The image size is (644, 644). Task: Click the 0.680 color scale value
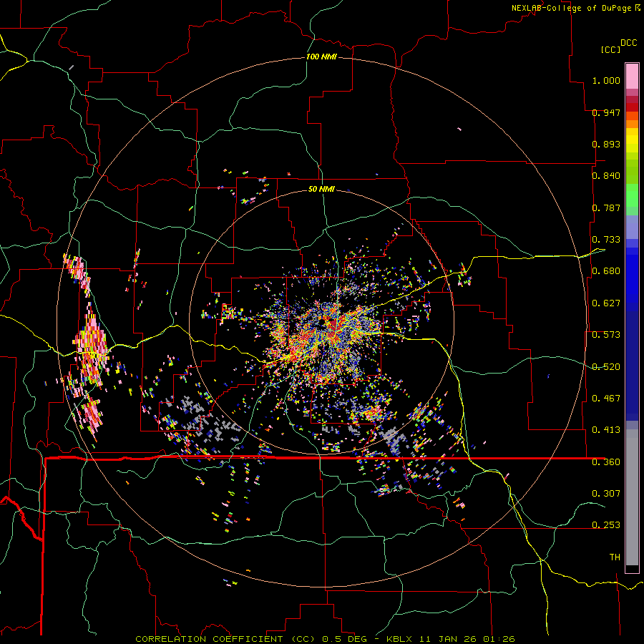coord(606,271)
